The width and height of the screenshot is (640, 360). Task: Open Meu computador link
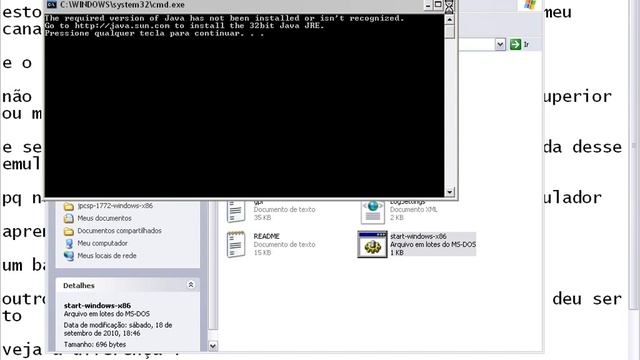click(102, 243)
